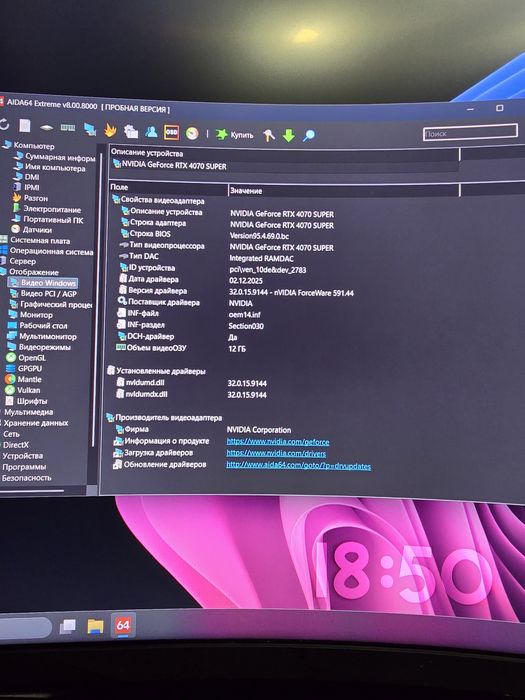The width and height of the screenshot is (525, 700).
Task: Open the SensorPanel gauge icon
Action: coord(192,133)
